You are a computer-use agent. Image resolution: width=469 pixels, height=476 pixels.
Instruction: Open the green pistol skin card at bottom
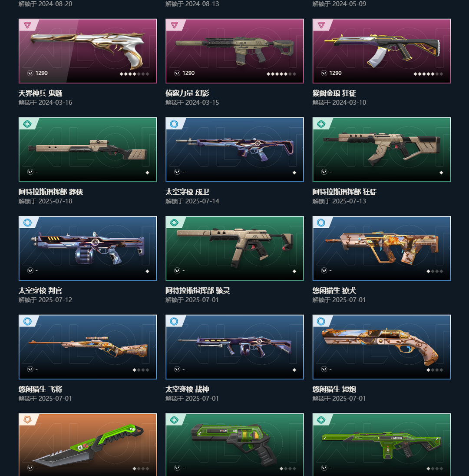click(x=234, y=445)
